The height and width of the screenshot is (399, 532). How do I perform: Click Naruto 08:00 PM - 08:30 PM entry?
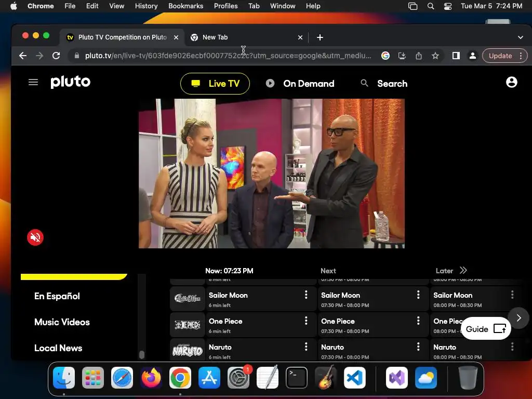475,350
